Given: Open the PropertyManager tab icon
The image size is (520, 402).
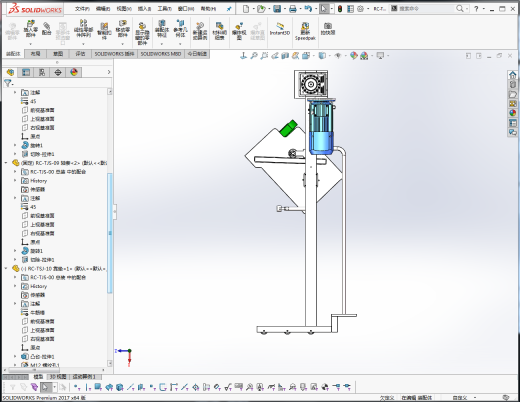Looking at the screenshot, I should coord(26,72).
